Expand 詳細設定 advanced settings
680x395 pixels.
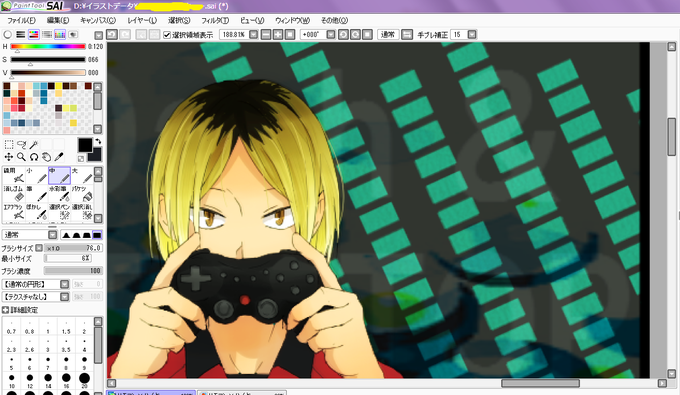(5, 310)
